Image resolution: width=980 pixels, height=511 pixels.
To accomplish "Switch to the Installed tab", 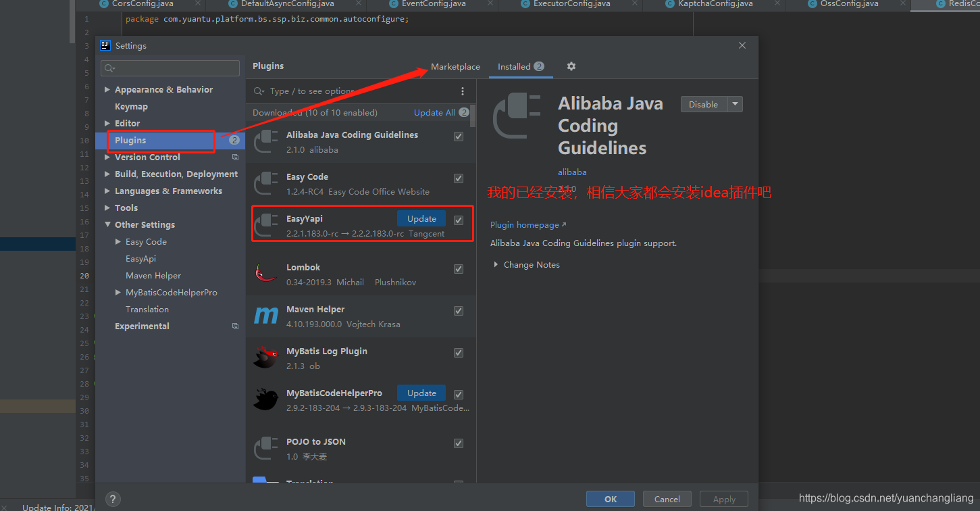I will pyautogui.click(x=521, y=67).
